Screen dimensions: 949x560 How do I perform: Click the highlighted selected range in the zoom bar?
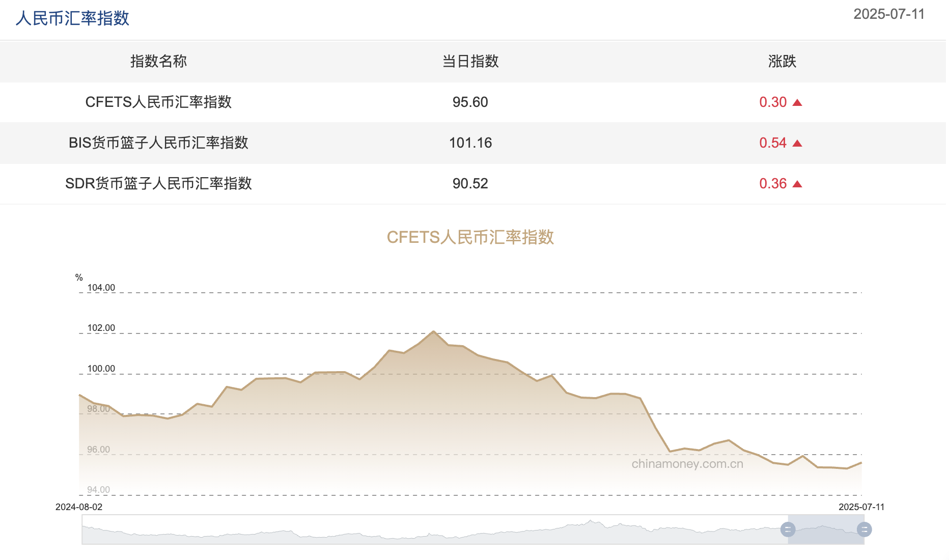(x=826, y=529)
